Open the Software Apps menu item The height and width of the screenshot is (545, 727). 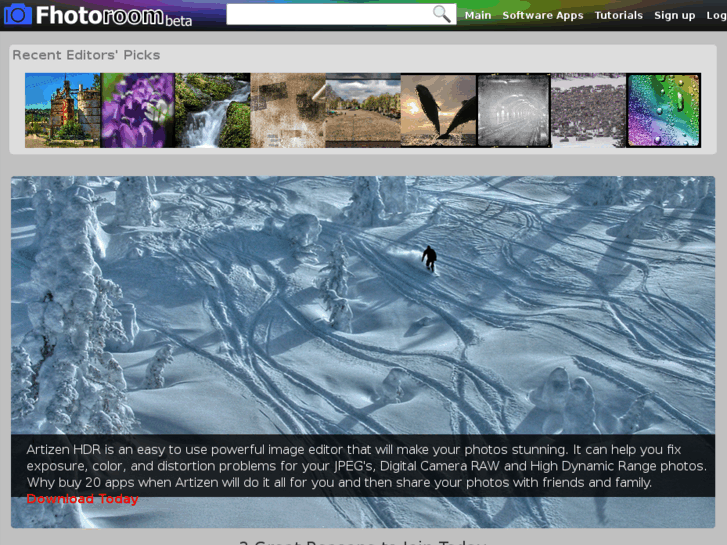(x=542, y=15)
